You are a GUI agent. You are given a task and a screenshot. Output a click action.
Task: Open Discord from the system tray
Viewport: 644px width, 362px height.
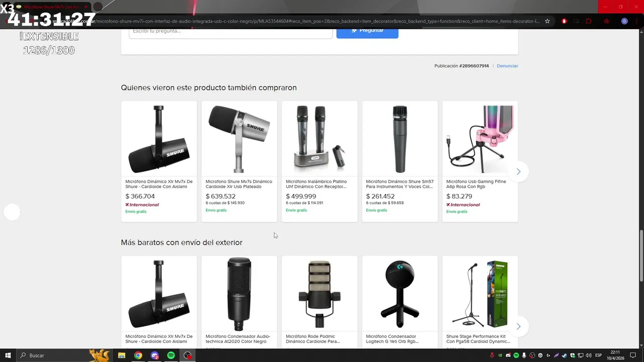[x=508, y=355]
